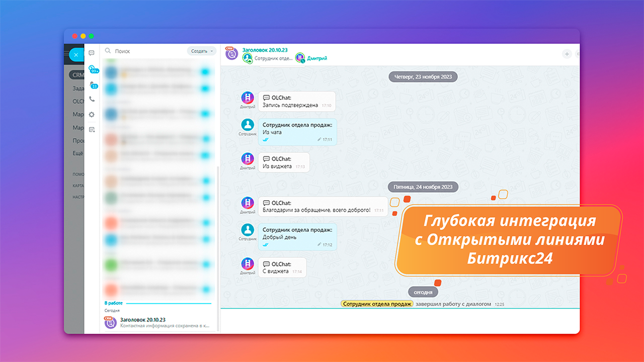Click Сотрудник avatar beside Добрый день message
Screen dimensions: 644x362
tap(247, 230)
